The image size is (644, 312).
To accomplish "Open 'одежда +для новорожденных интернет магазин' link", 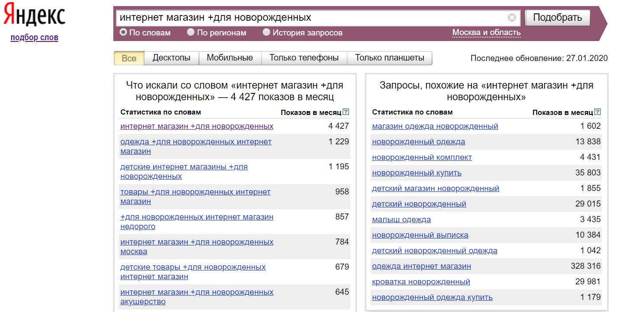I will [196, 146].
